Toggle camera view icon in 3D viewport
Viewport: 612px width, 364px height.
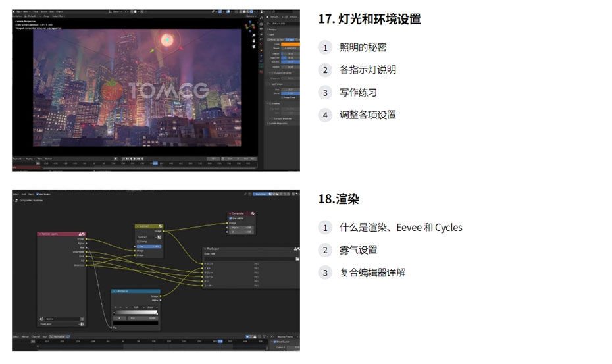coord(254,47)
